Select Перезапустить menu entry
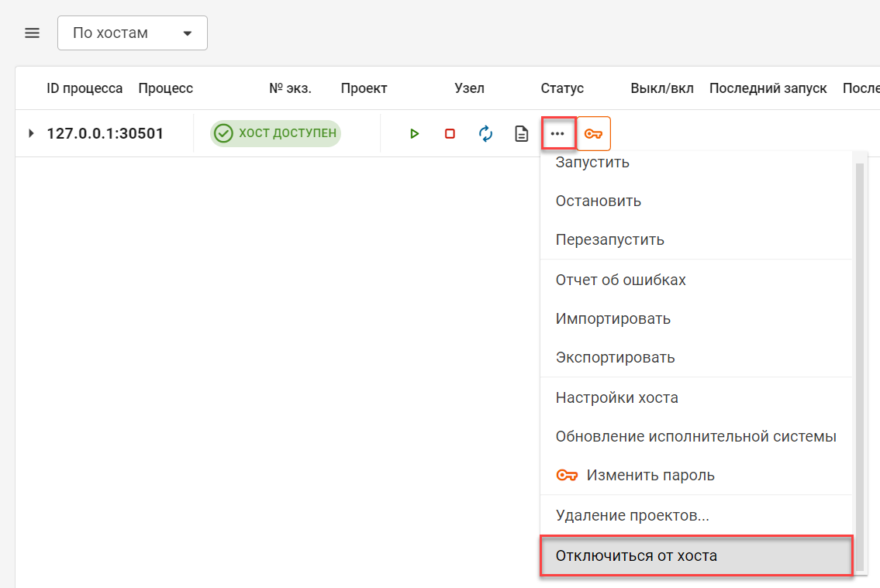 tap(609, 239)
